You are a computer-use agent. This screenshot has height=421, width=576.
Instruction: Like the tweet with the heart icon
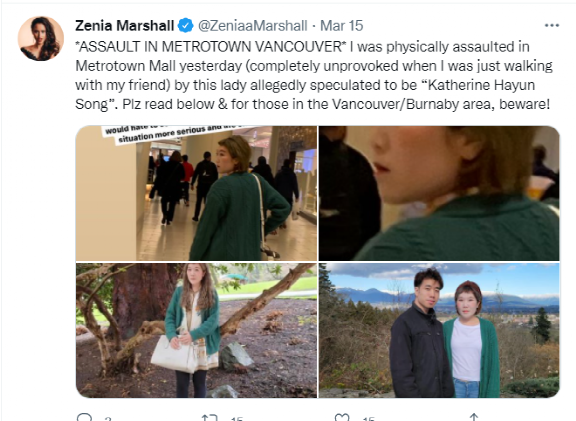coord(342,418)
